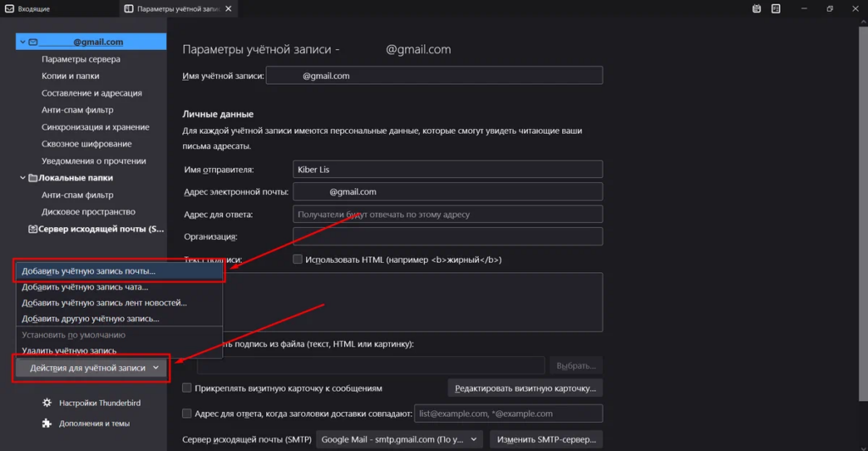Toggle Использовать HTML checkbox
This screenshot has width=868, height=451.
pos(298,259)
